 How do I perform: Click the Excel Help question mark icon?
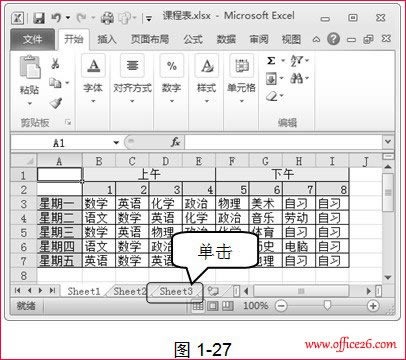[x=333, y=39]
